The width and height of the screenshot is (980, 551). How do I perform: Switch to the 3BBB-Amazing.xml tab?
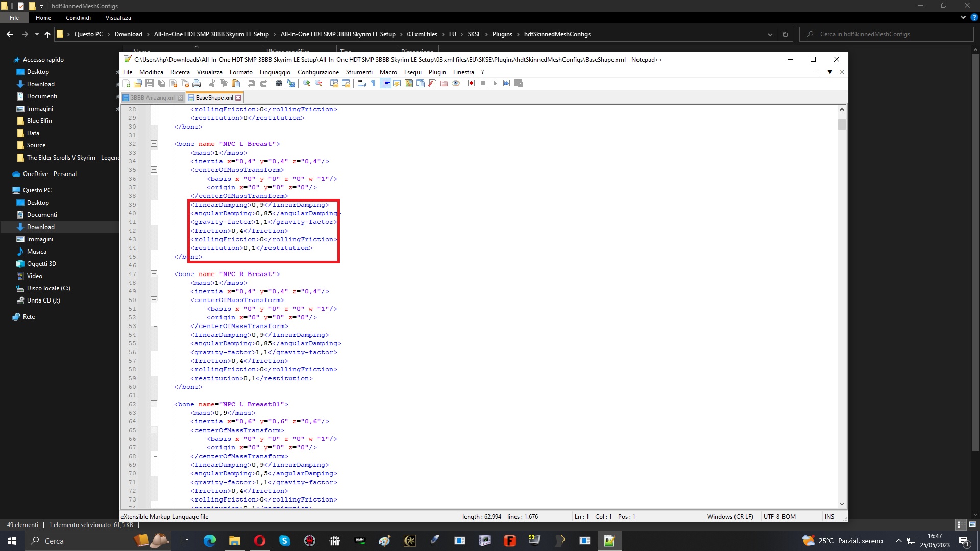pyautogui.click(x=152, y=98)
